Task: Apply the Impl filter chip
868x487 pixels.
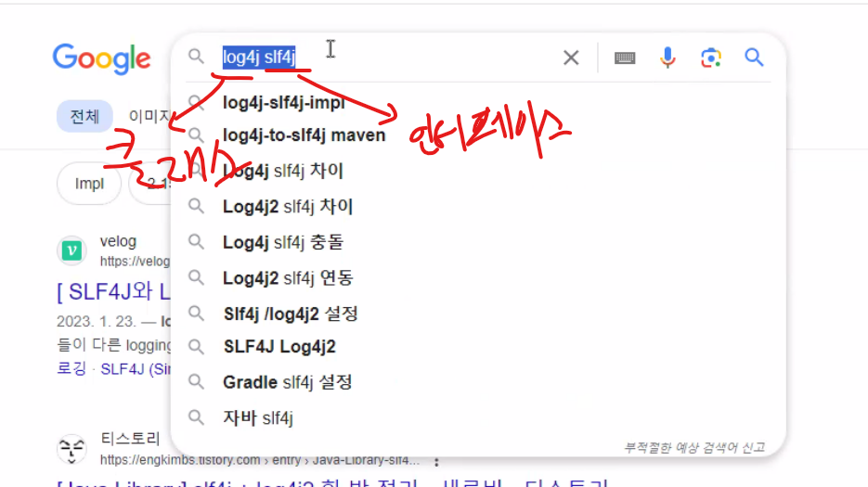Action: click(89, 183)
